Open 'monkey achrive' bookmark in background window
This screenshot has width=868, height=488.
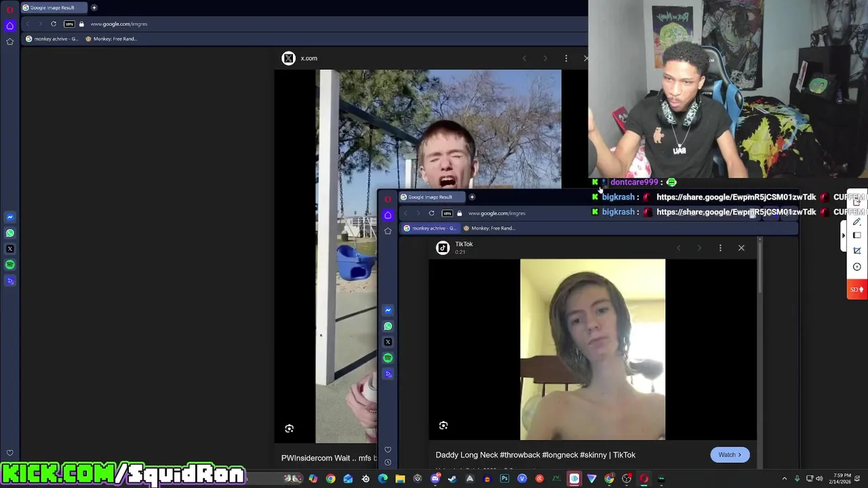click(x=52, y=39)
